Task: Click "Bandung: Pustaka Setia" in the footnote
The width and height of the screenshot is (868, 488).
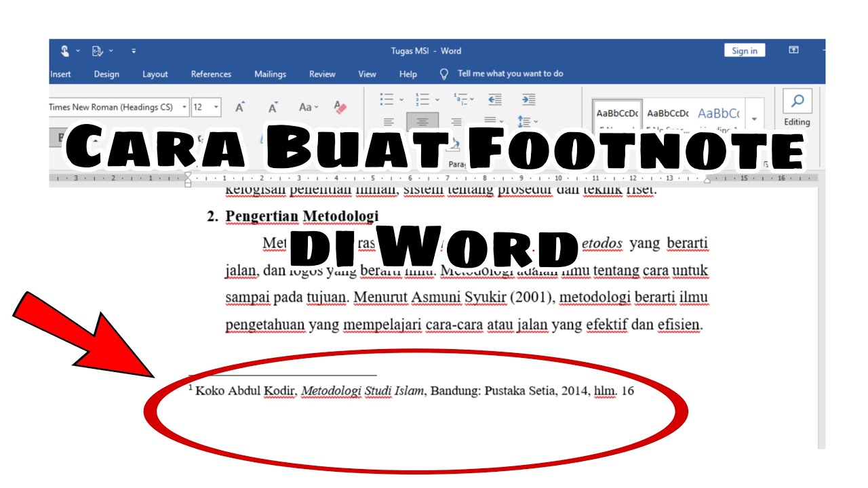Action: point(494,391)
